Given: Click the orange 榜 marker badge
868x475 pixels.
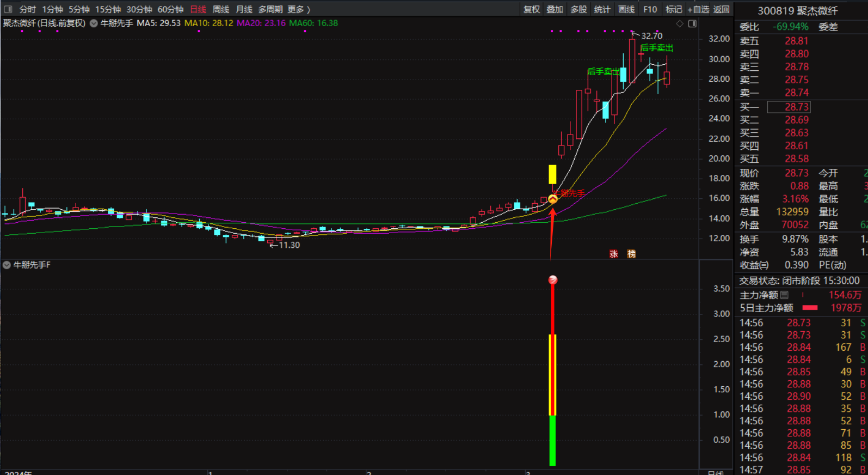Looking at the screenshot, I should point(631,254).
